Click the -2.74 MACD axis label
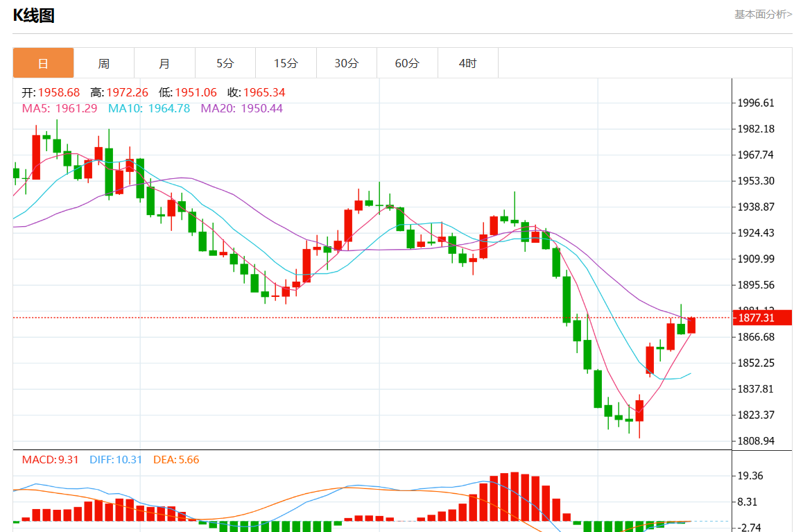Screen dimensions: 803x532 tap(748, 527)
